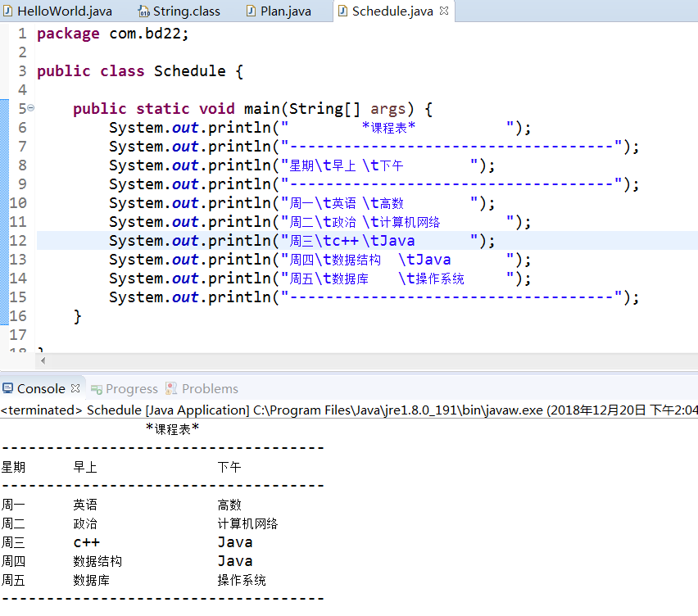Click '星期' header in console output
698x616 pixels.
point(13,467)
